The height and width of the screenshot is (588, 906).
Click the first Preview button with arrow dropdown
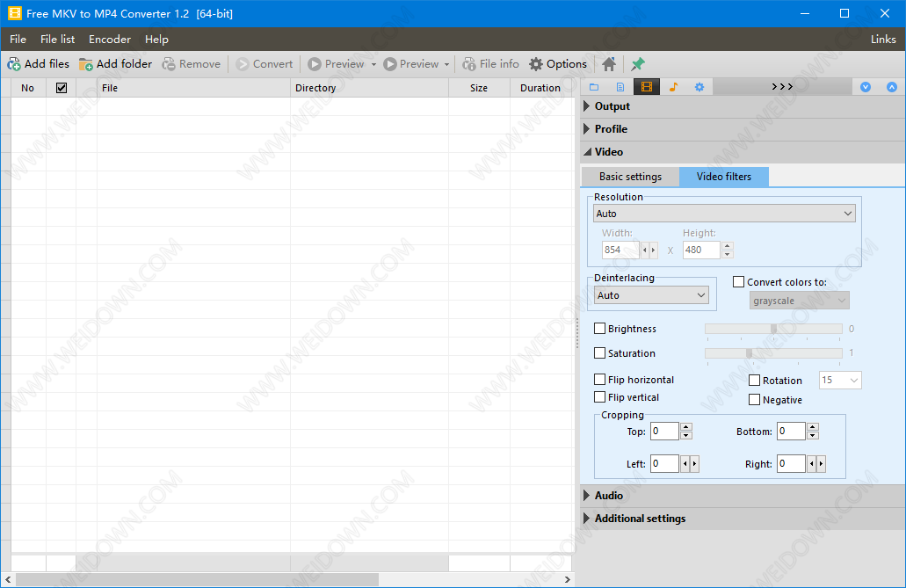point(337,64)
